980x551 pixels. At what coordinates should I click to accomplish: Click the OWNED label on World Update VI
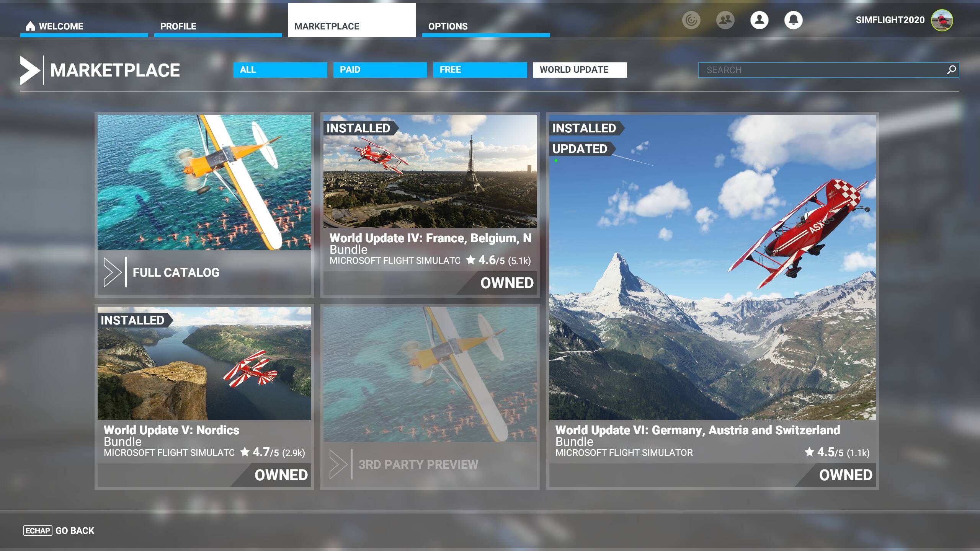click(x=846, y=475)
